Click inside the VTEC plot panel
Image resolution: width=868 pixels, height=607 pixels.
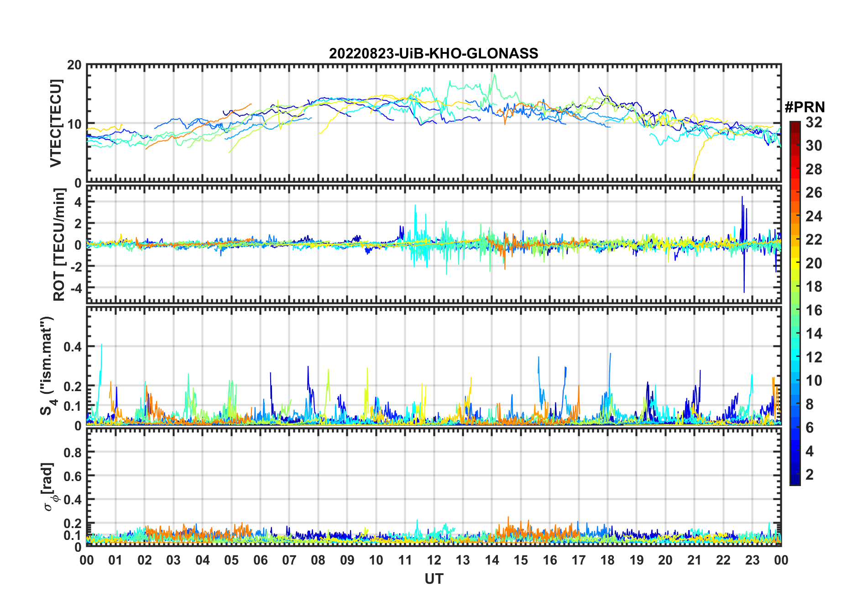coord(434,123)
